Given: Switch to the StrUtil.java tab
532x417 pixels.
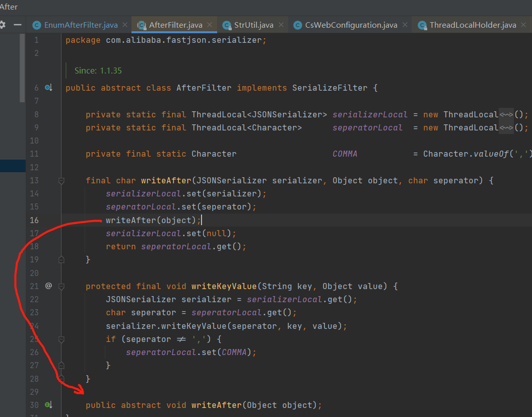Looking at the screenshot, I should 254,25.
